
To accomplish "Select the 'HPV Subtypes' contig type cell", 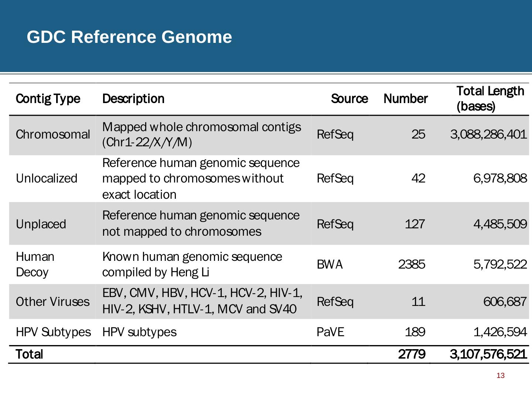I will (53, 332).
